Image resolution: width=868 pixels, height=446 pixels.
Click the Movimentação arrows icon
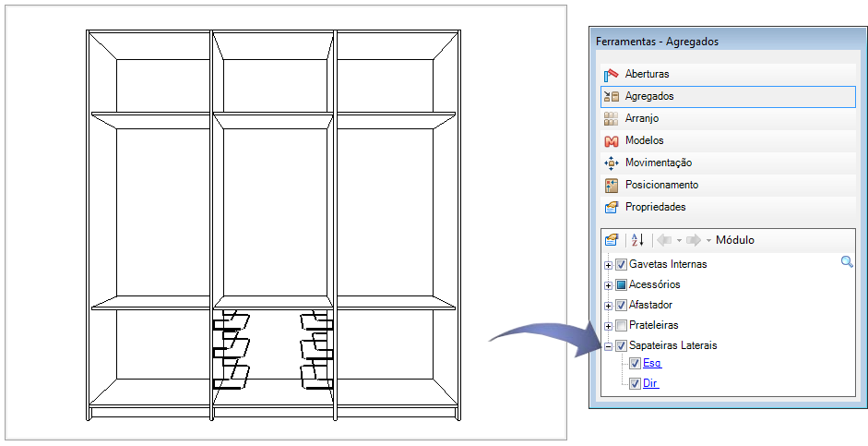(612, 163)
